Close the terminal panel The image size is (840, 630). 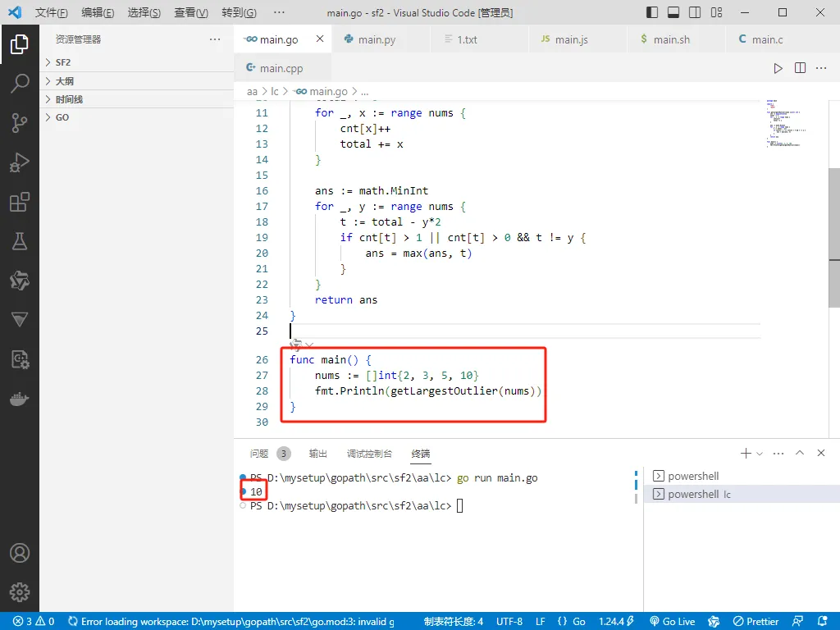[821, 453]
